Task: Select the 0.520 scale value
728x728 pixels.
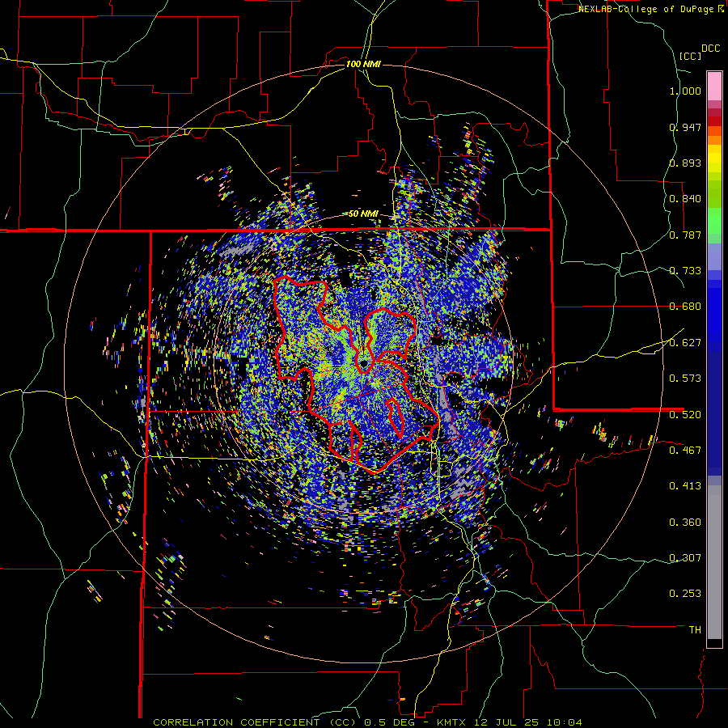Action: click(x=685, y=414)
